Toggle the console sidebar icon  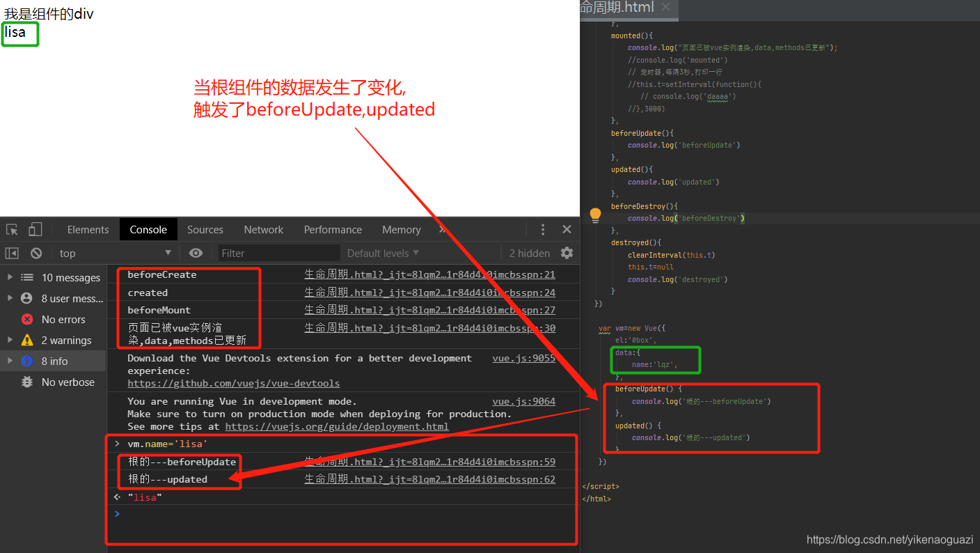click(12, 254)
